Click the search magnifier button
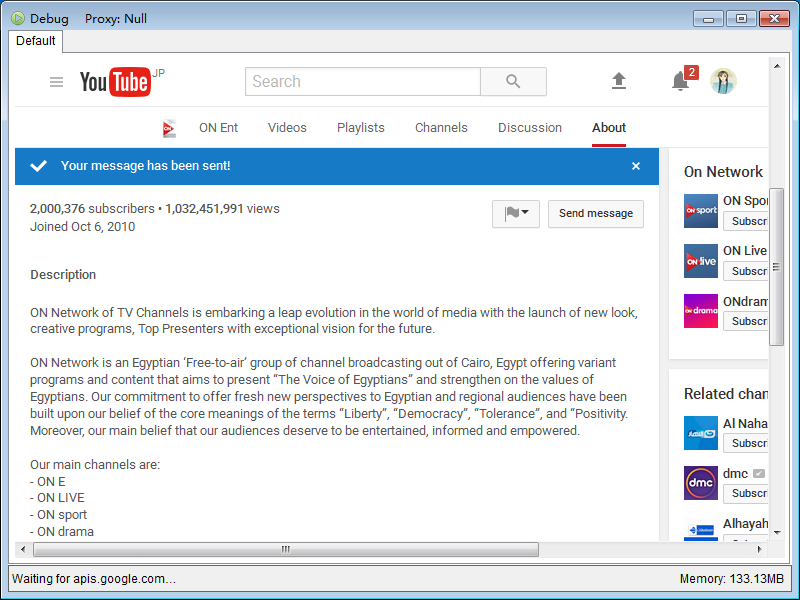 (513, 82)
